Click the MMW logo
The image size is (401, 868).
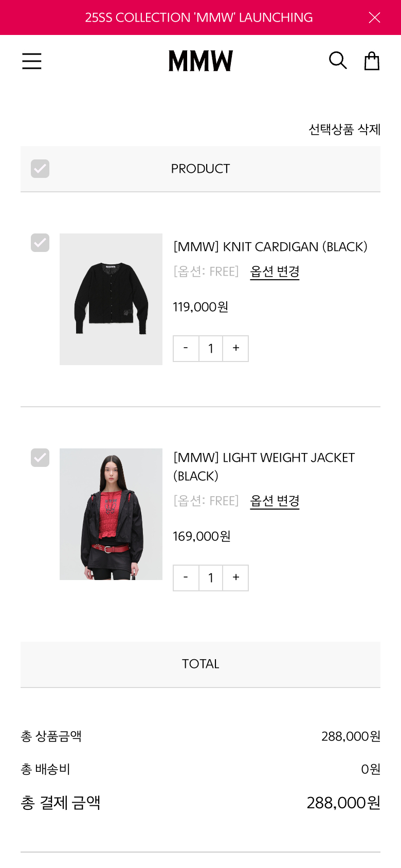[x=200, y=61]
